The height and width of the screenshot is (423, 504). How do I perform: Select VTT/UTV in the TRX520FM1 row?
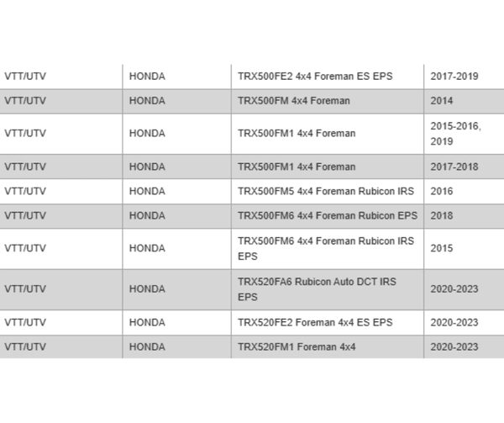[x=24, y=346]
